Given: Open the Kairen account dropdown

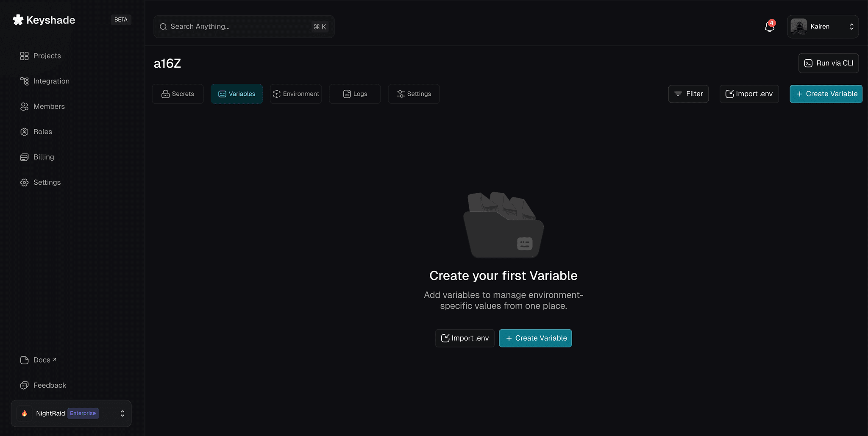Looking at the screenshot, I should tap(823, 27).
